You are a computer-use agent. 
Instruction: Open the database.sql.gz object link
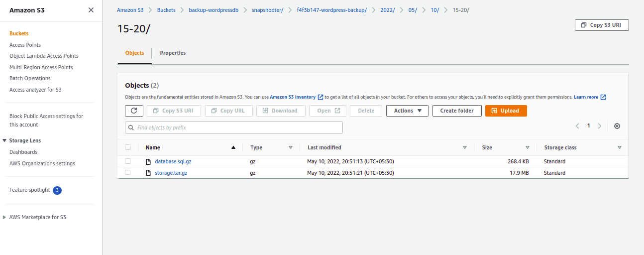173,161
